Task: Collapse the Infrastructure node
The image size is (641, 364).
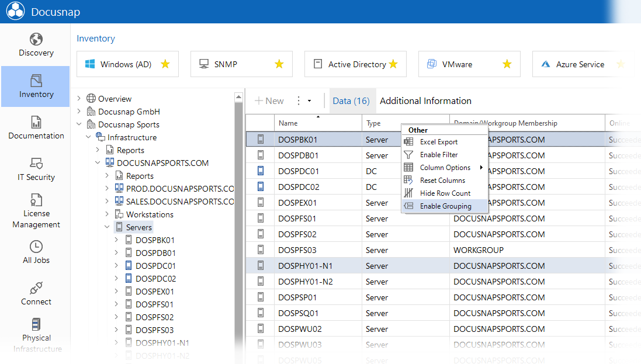Action: click(x=88, y=137)
